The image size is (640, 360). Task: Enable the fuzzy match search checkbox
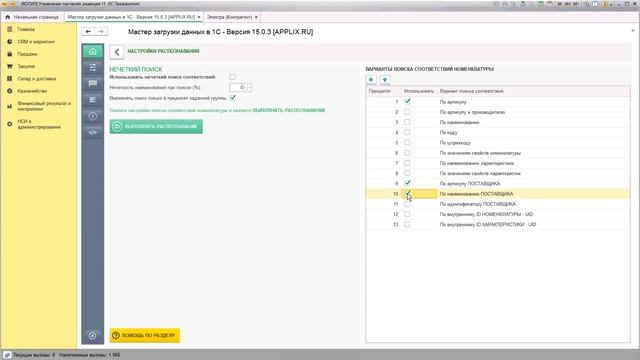tap(232, 77)
